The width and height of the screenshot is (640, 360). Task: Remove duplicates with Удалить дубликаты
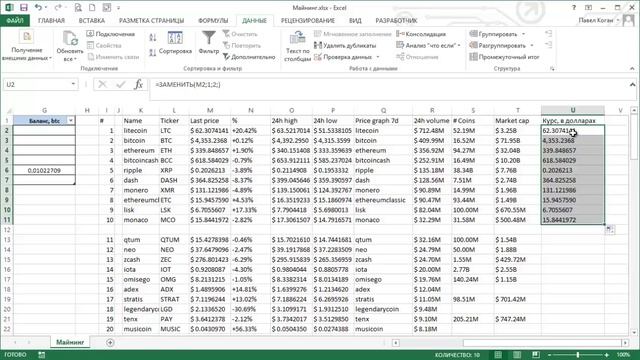point(345,46)
